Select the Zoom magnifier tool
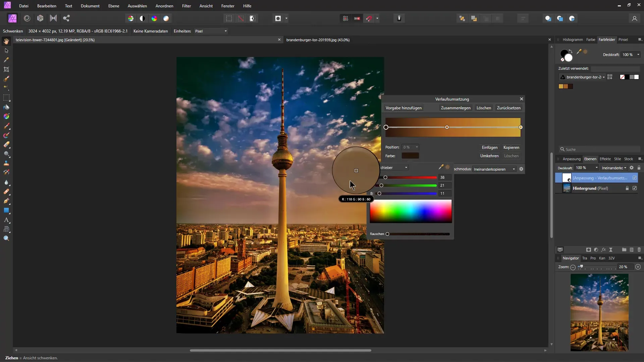This screenshot has width=644, height=362. [x=6, y=238]
